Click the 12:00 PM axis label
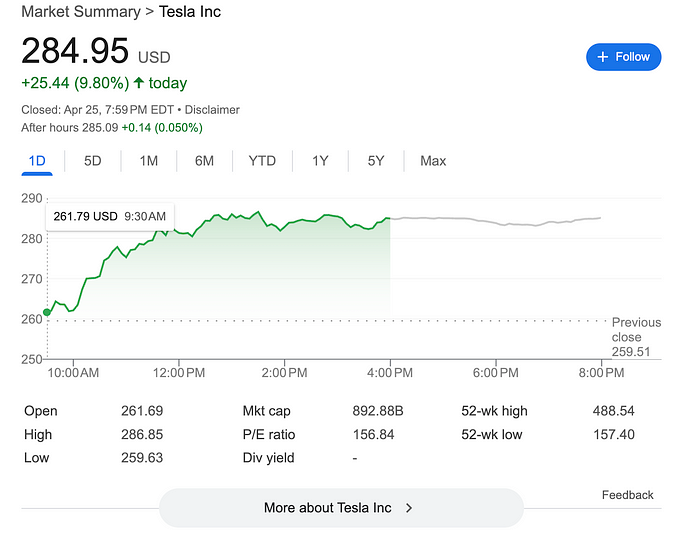The image size is (700, 540). tap(179, 373)
